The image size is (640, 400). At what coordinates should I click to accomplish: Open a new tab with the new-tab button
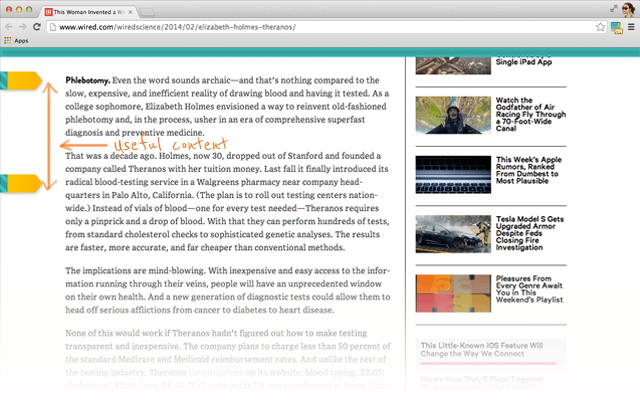coord(147,12)
